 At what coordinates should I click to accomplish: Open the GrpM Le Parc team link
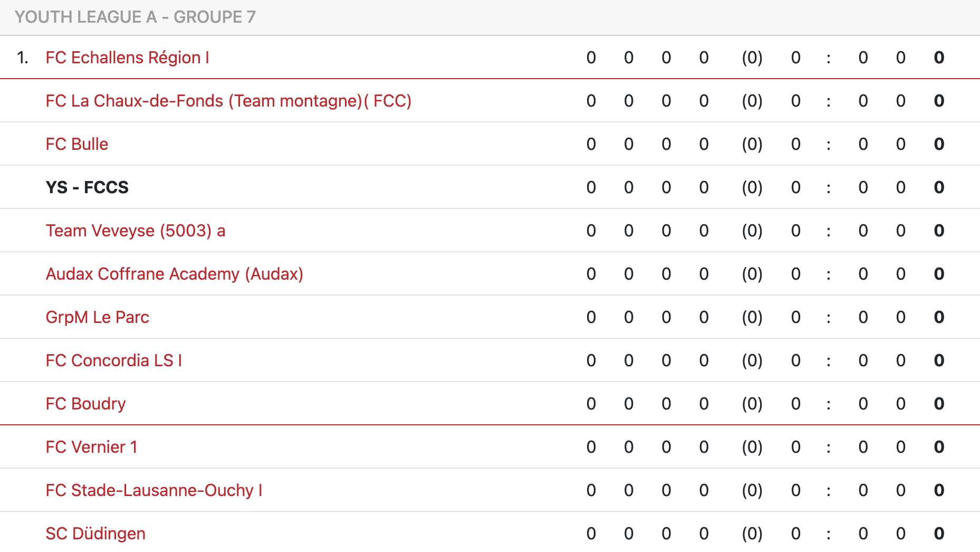tap(97, 317)
